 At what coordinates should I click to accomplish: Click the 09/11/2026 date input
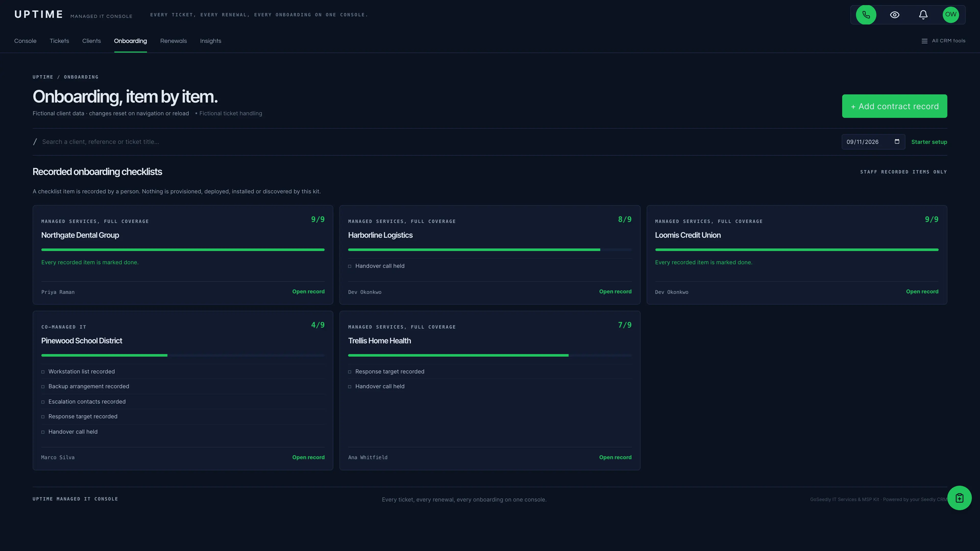coord(873,142)
